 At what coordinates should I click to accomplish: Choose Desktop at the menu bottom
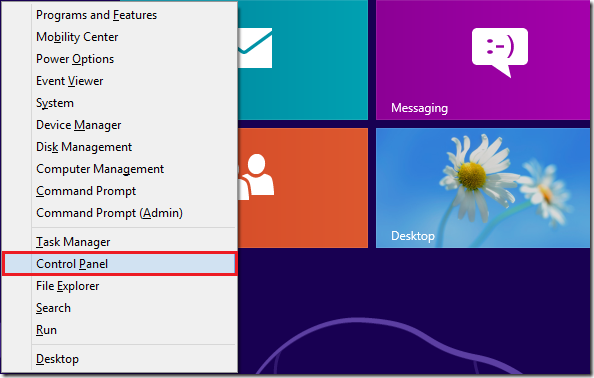tap(120, 359)
